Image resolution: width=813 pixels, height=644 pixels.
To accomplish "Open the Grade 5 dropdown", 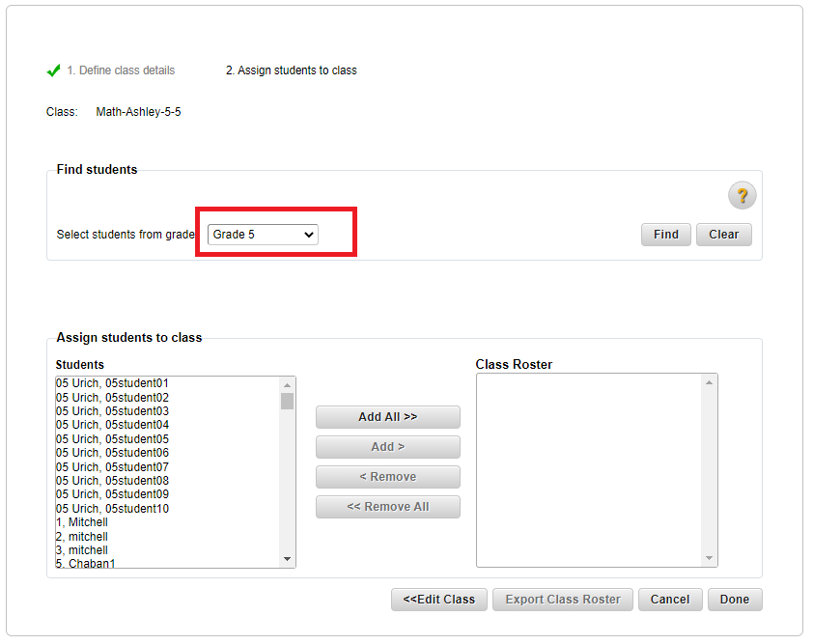I will click(261, 234).
